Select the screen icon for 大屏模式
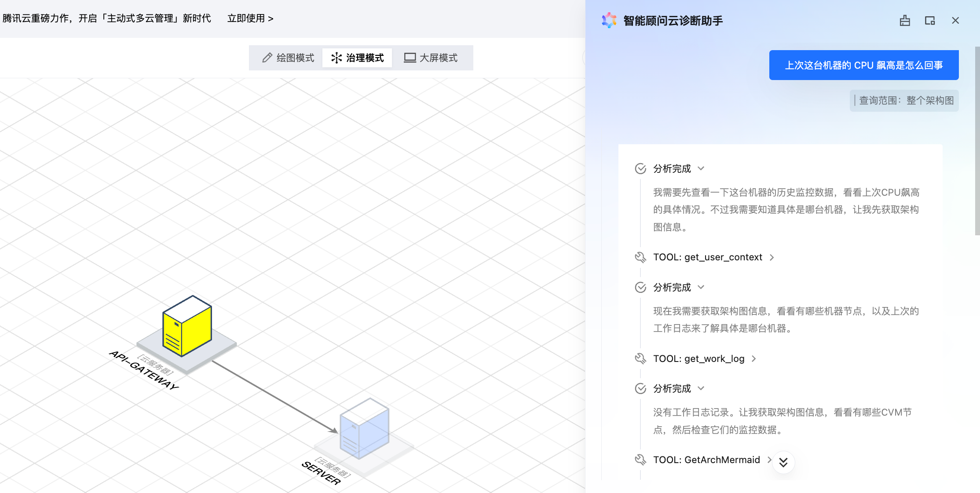This screenshot has width=980, height=493. 409,58
